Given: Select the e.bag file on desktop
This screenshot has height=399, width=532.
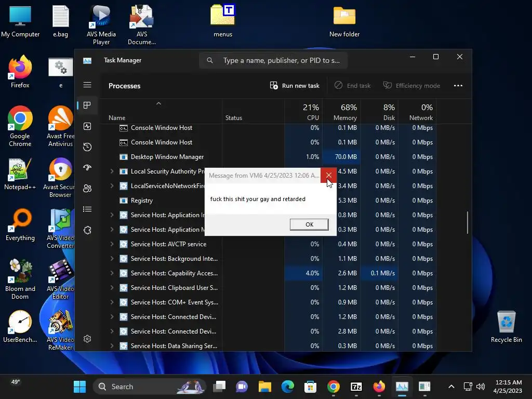Looking at the screenshot, I should coord(60,21).
